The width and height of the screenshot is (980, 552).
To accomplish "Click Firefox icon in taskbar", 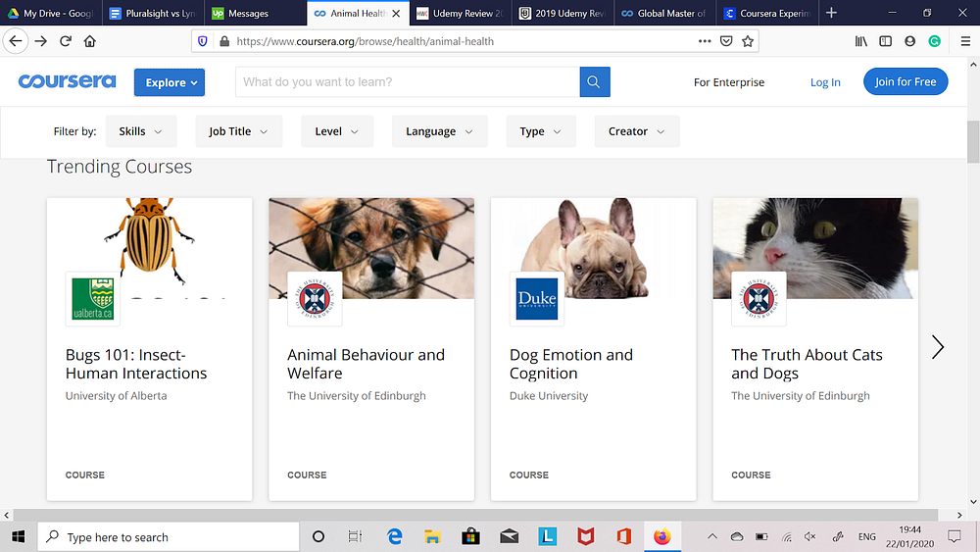I will 661,537.
